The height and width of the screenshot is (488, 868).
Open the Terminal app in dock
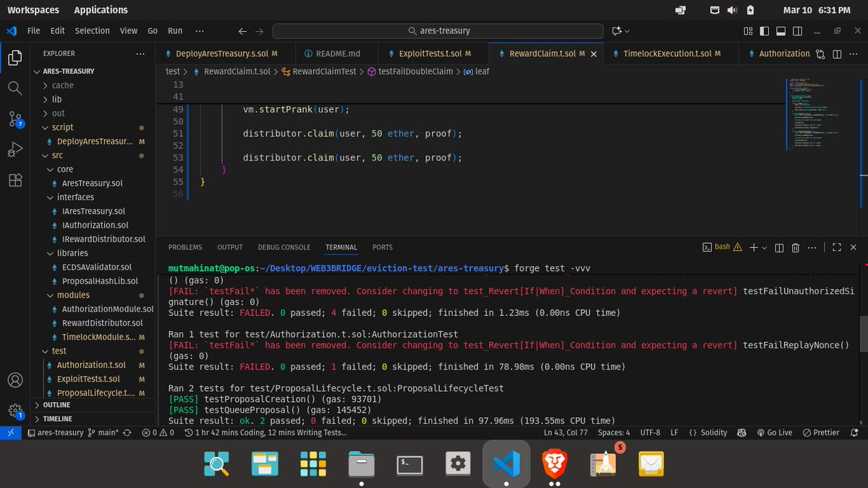[x=410, y=463]
